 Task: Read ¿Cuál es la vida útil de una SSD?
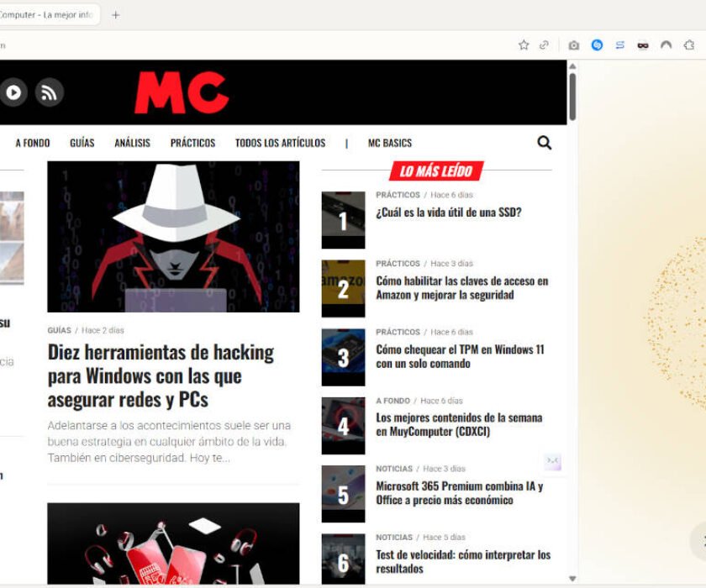pyautogui.click(x=448, y=213)
